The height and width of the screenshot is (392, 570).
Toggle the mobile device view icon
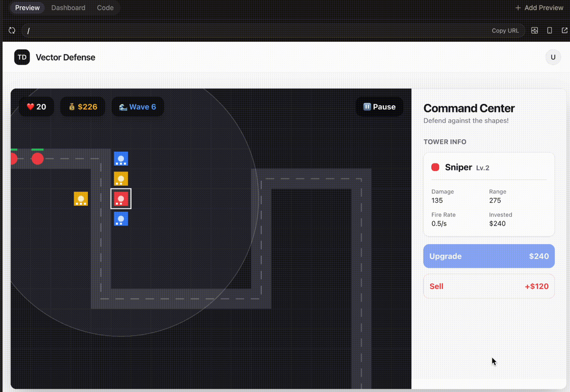[550, 30]
